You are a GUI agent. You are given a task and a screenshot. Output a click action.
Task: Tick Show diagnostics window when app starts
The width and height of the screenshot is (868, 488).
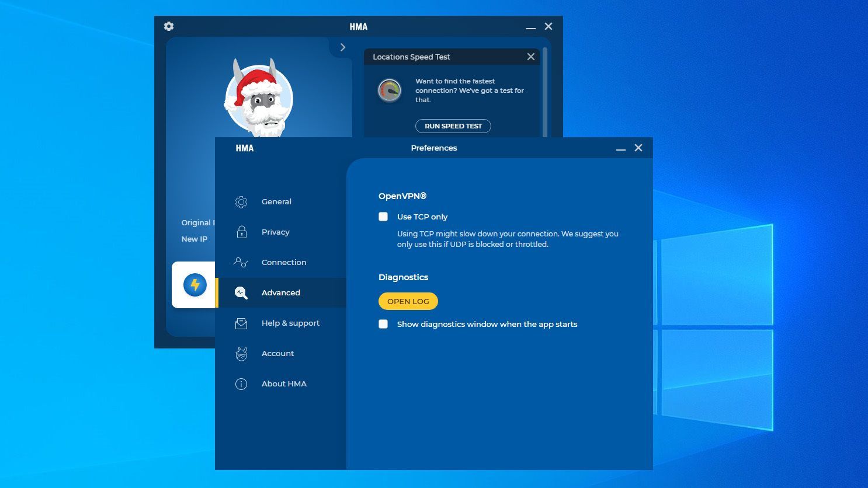point(383,324)
